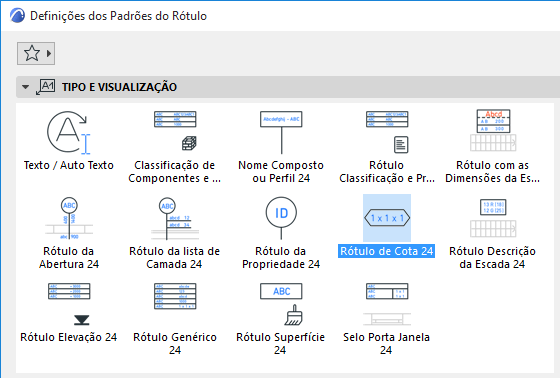Select Rótulo Classificação e Propriedades icon
This screenshot has height=378, width=560.
(387, 132)
